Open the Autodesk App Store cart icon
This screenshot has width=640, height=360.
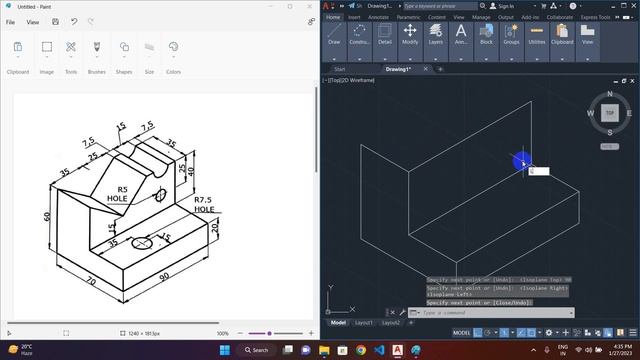click(x=544, y=6)
